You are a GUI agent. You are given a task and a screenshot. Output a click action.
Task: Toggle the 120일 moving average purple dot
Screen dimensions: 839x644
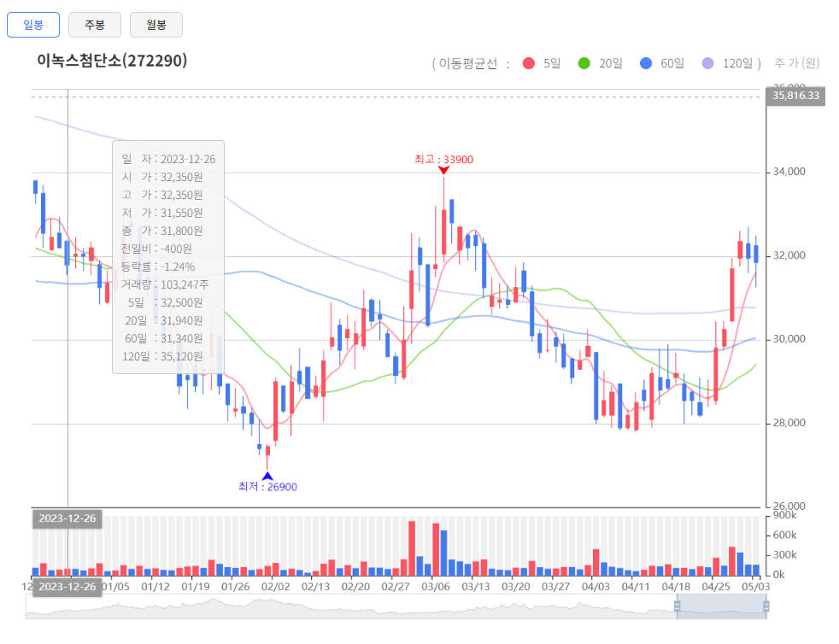pyautogui.click(x=708, y=64)
